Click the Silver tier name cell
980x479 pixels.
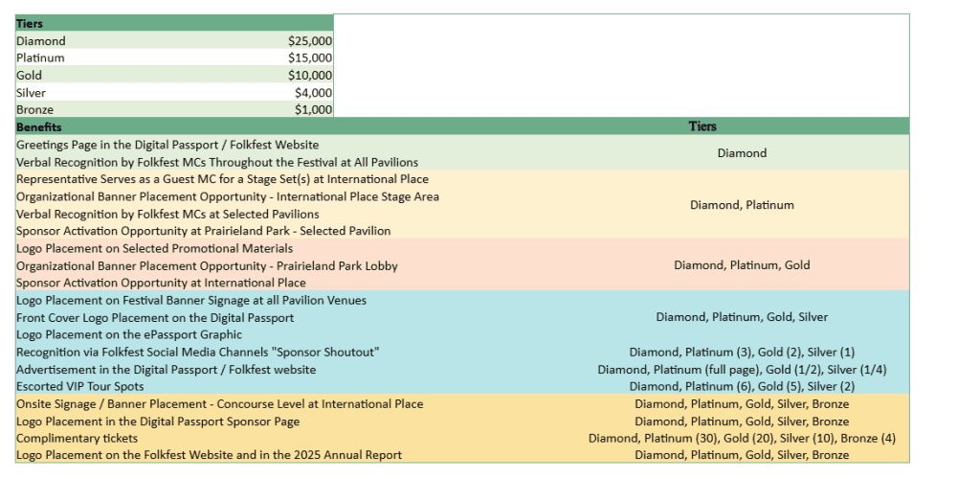click(31, 93)
